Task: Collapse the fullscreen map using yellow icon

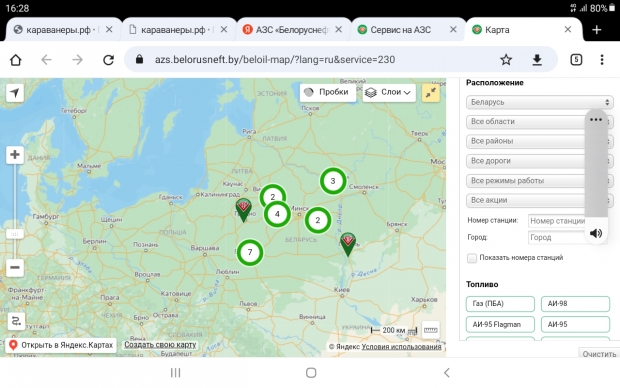Action: coord(431,93)
